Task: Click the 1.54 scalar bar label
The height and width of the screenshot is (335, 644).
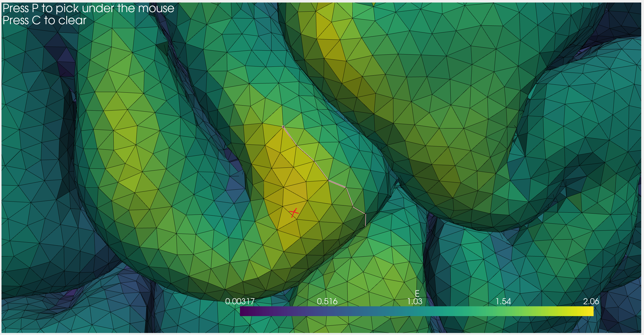Action: click(503, 301)
